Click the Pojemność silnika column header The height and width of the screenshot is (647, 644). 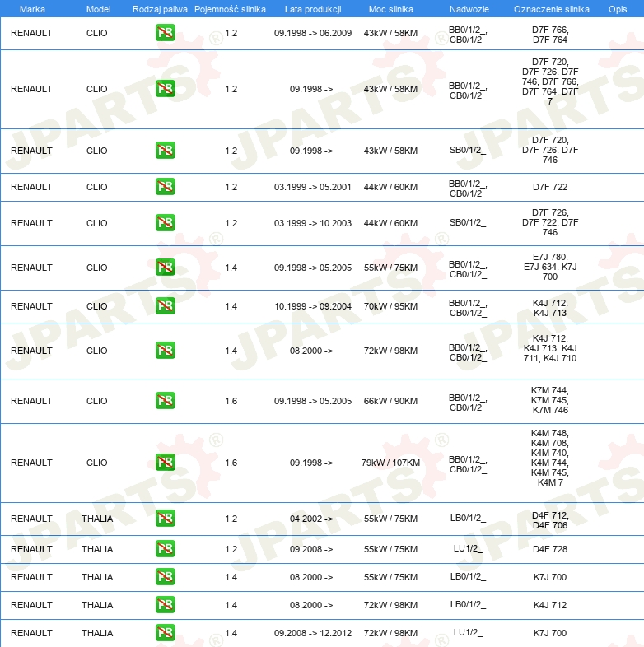pyautogui.click(x=230, y=9)
